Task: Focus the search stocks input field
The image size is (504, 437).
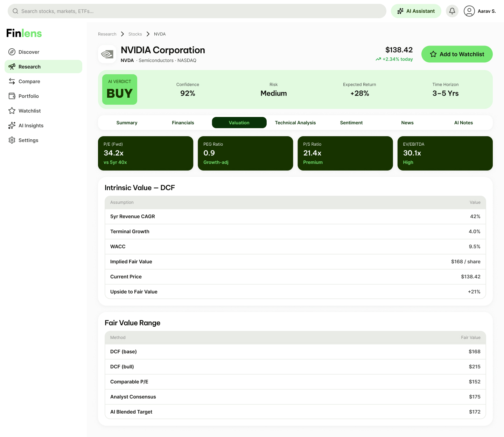Action: pos(197,11)
